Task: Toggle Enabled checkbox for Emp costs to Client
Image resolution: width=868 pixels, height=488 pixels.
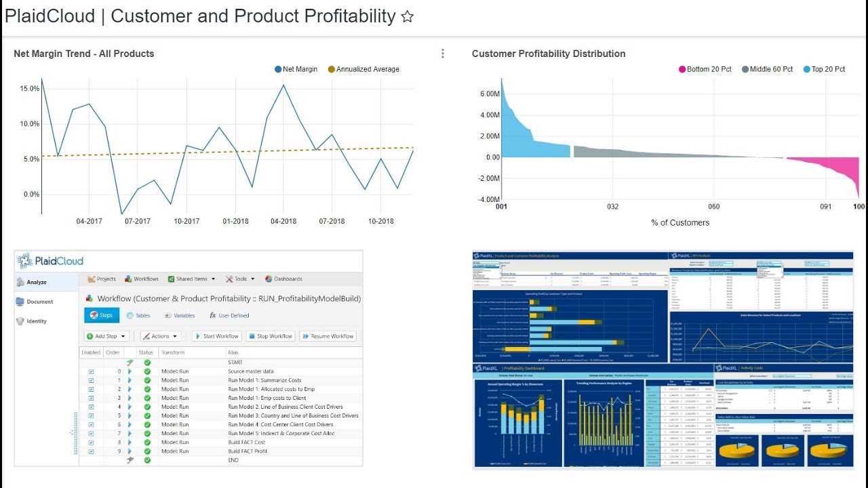Action: [x=91, y=398]
